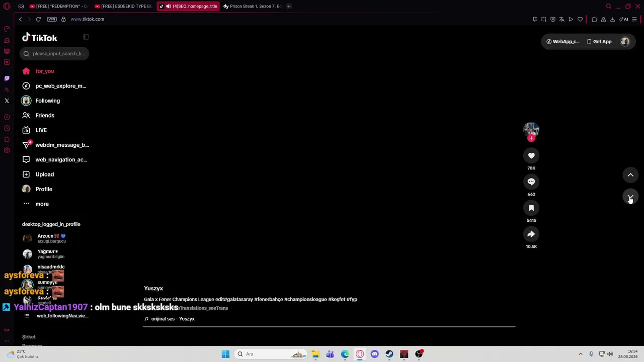Screen dimensions: 644x362
Task: Switch to the Prison Break tab
Action: [252, 6]
